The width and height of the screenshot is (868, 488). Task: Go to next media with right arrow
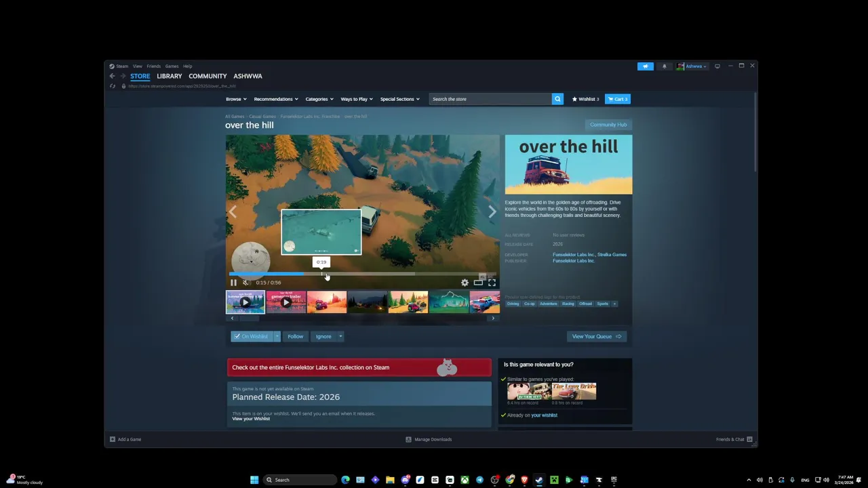point(492,212)
